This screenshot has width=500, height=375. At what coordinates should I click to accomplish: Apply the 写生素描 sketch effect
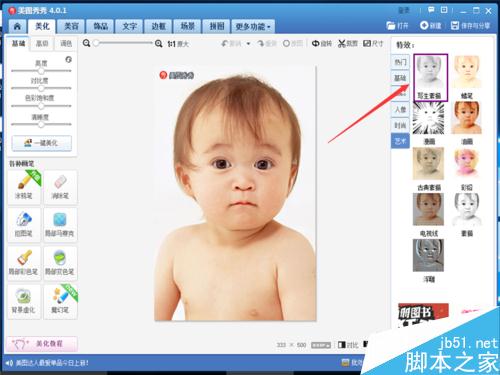pyautogui.click(x=430, y=77)
